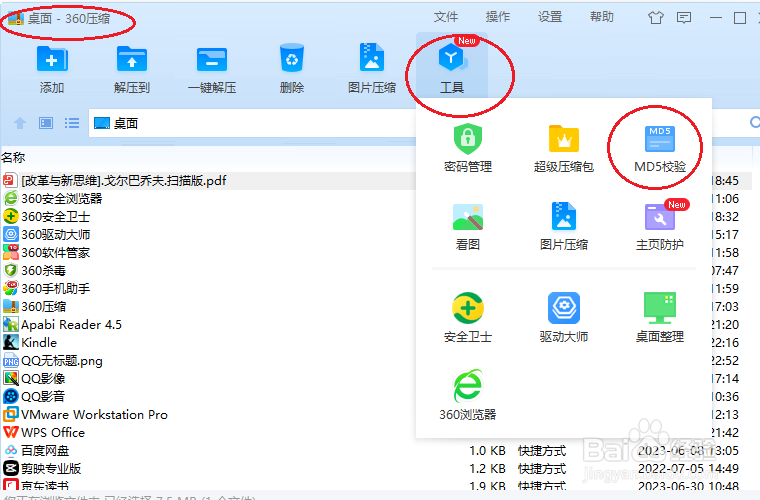Screen dimensions: 760x500
Task: Click the up-directory arrow icon
Action: tap(20, 123)
